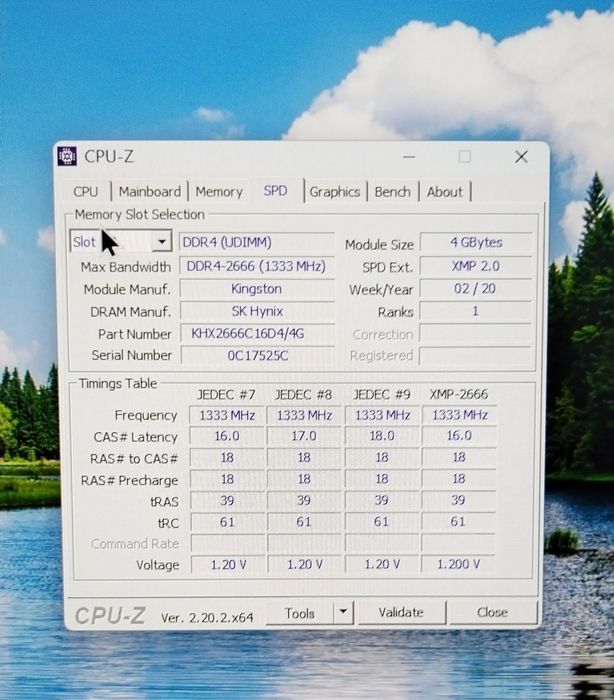Click the empty Registered field
The height and width of the screenshot is (700, 614).
coord(476,356)
